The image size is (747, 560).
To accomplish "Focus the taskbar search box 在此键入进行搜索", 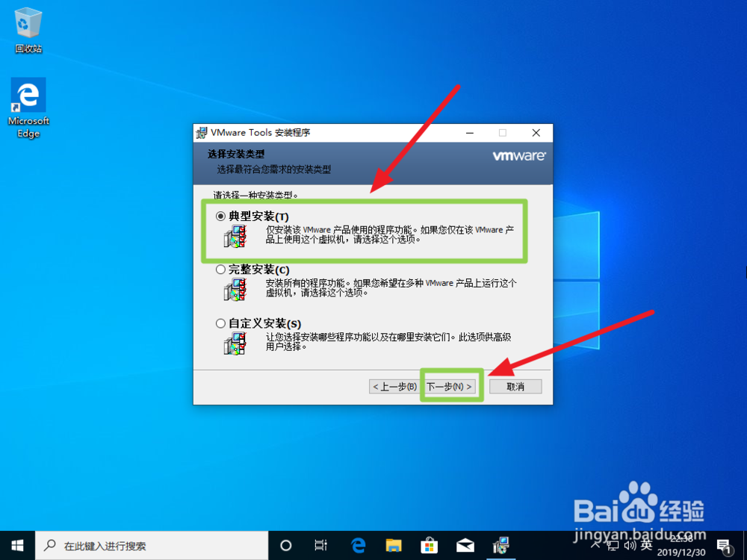I will 152,546.
